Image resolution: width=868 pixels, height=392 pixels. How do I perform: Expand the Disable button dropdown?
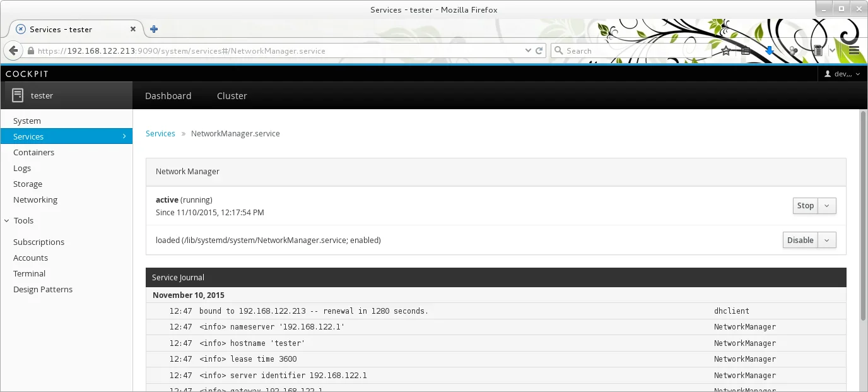tap(827, 240)
